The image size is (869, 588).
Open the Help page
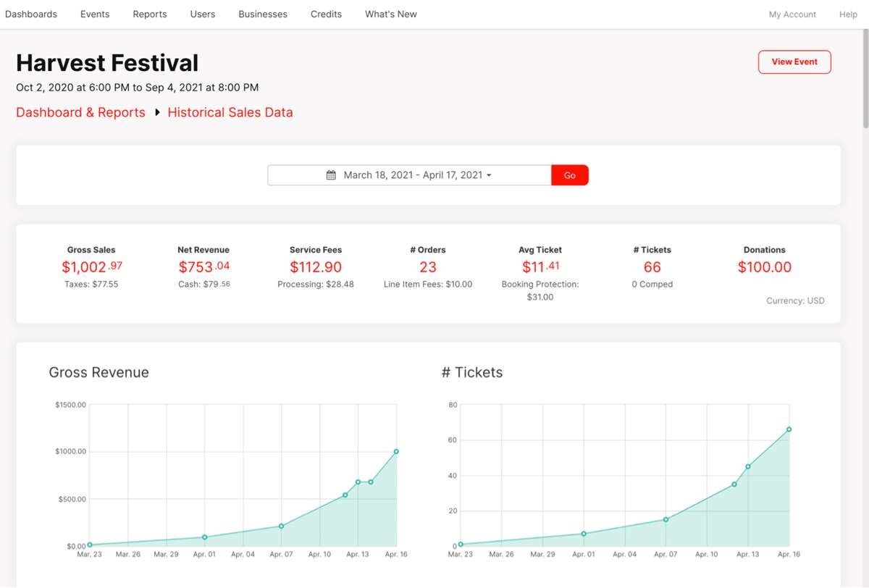coord(847,14)
